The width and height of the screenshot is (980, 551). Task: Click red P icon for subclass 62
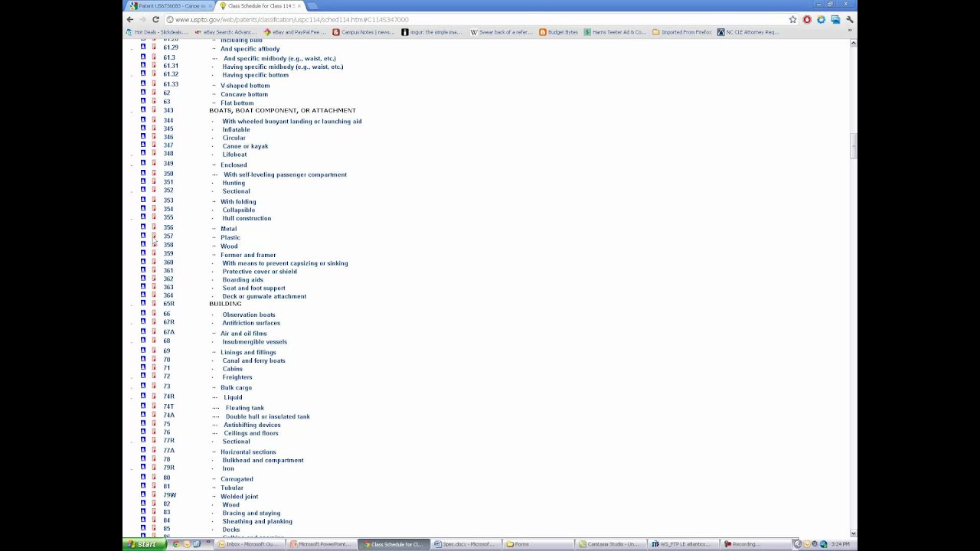[x=153, y=92]
